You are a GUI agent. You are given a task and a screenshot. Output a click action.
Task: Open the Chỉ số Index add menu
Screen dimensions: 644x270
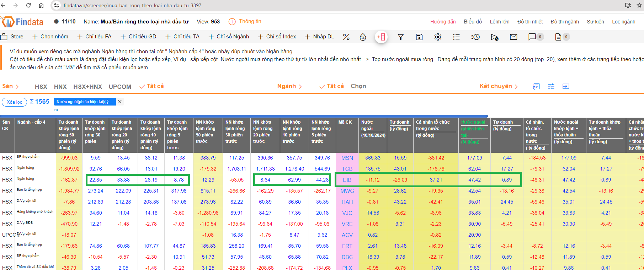[x=277, y=37]
